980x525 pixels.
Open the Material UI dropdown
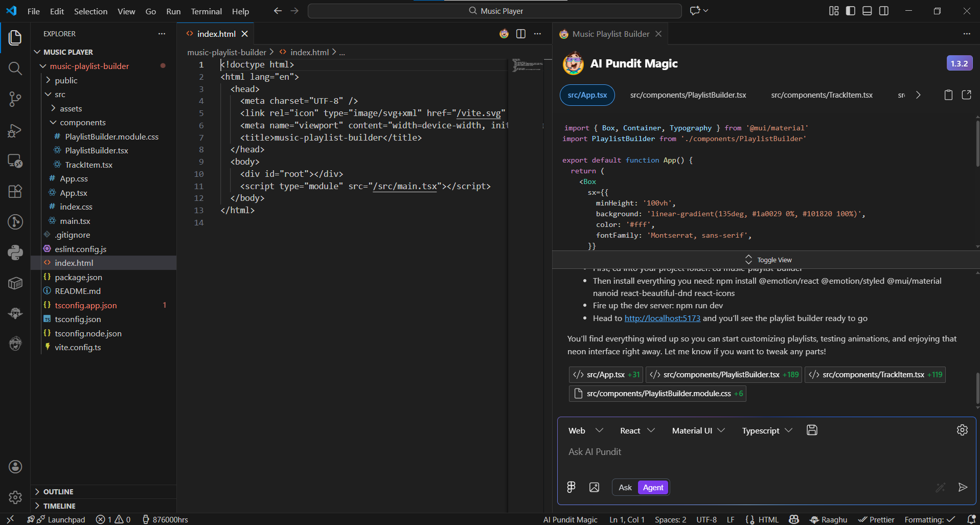click(x=698, y=430)
